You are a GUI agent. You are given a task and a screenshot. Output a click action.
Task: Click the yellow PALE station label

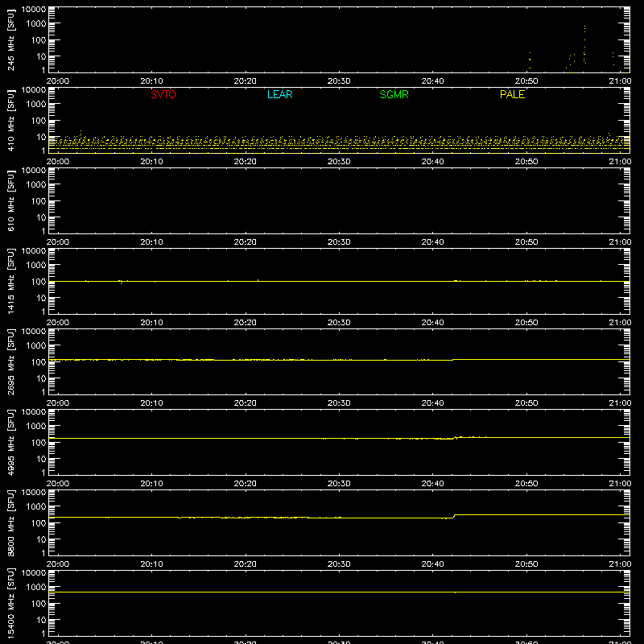pyautogui.click(x=512, y=94)
